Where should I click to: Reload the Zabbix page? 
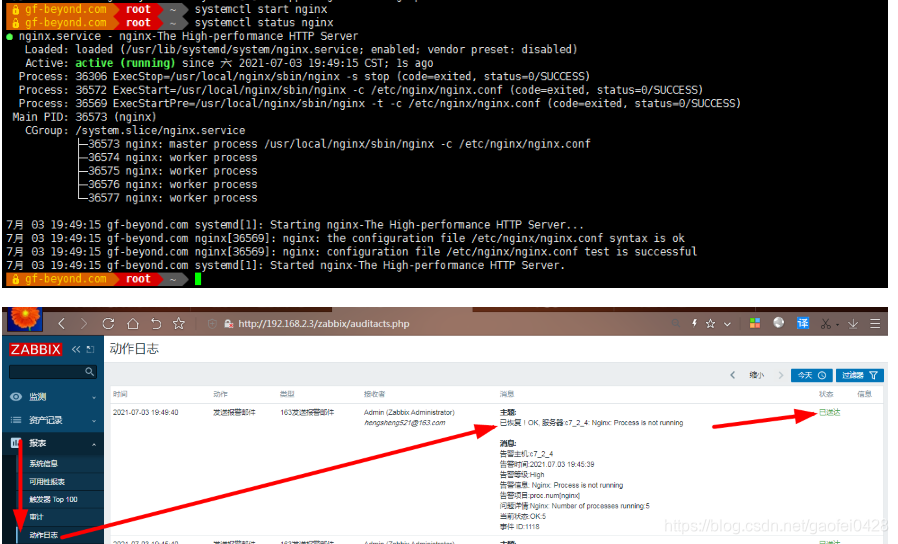[x=108, y=324]
